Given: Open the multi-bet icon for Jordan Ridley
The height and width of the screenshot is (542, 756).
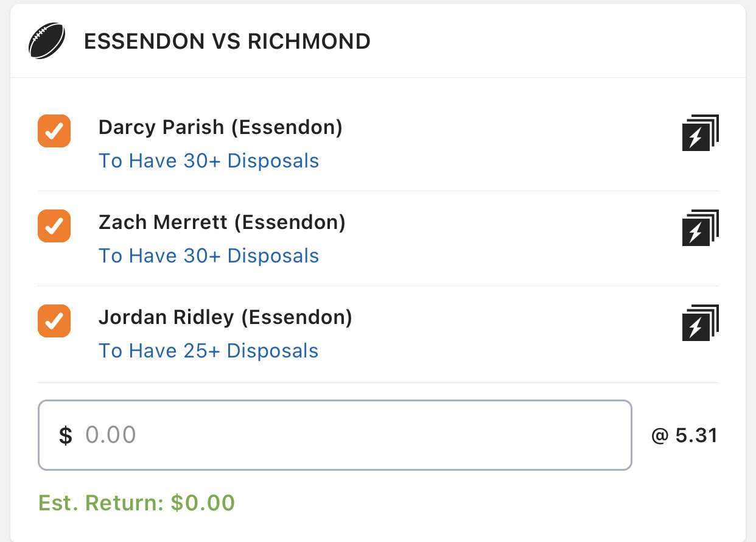Looking at the screenshot, I should click(x=700, y=323).
